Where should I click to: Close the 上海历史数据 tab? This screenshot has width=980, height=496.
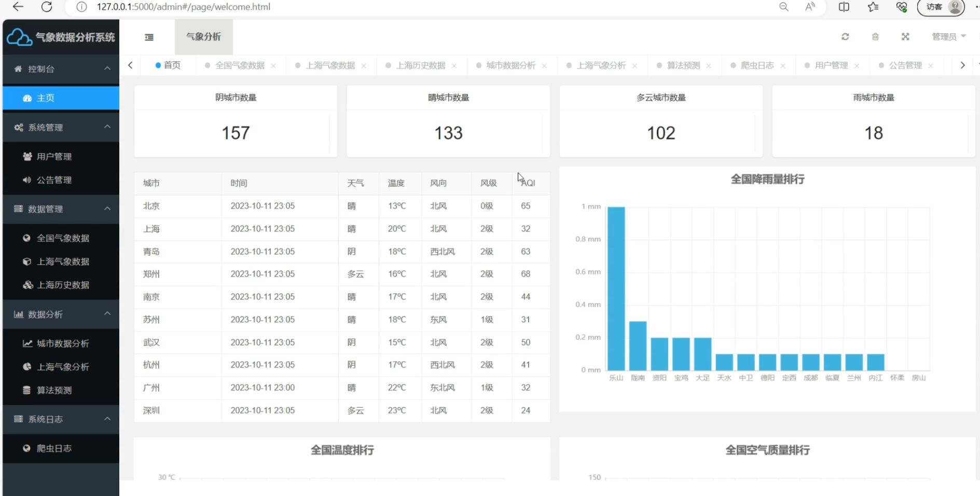[x=454, y=66]
